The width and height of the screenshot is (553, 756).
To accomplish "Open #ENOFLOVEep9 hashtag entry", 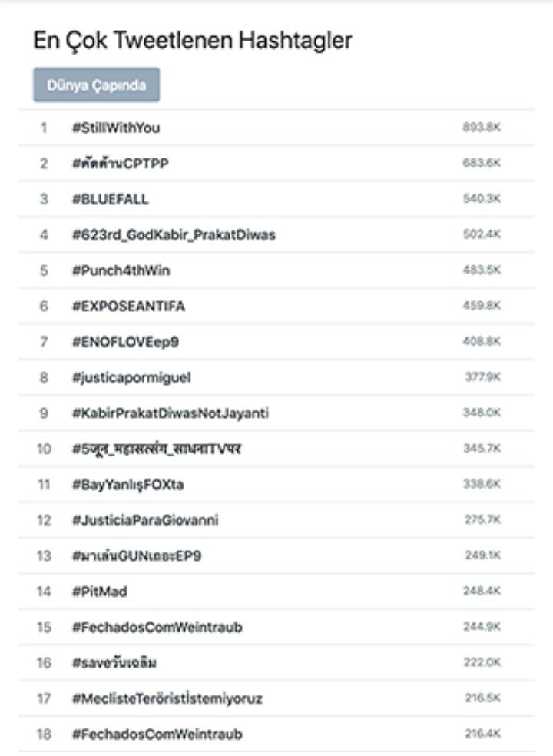I will pos(125,342).
